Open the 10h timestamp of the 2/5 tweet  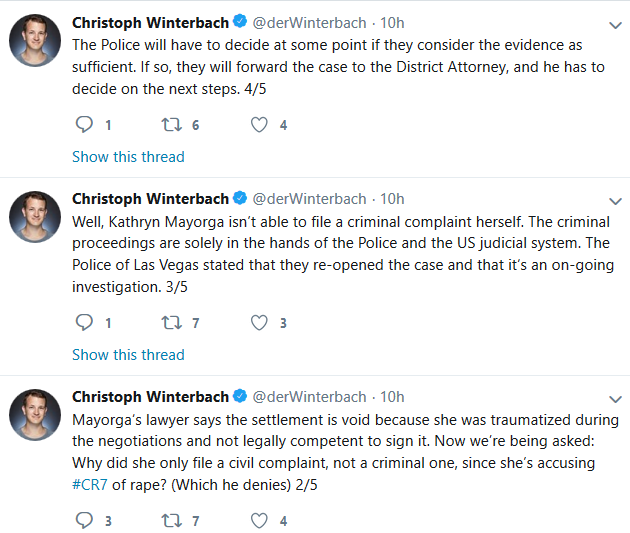[393, 396]
